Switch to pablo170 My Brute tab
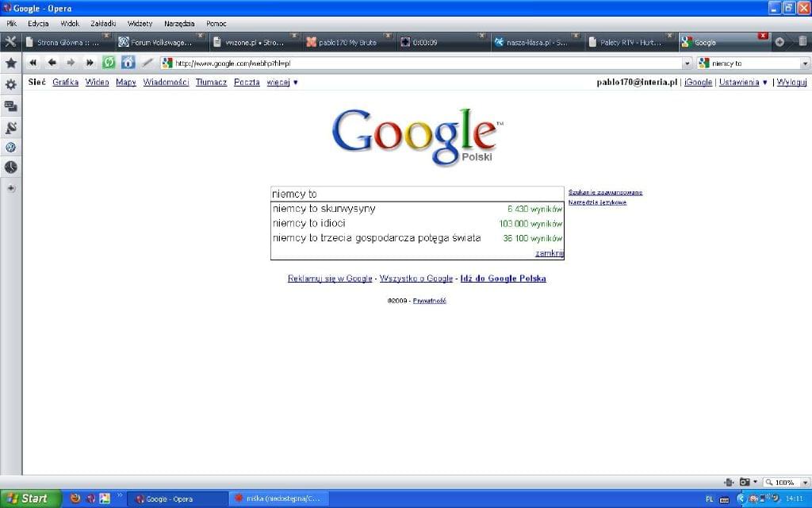Viewport: 812px width, 508px height. tap(348, 43)
